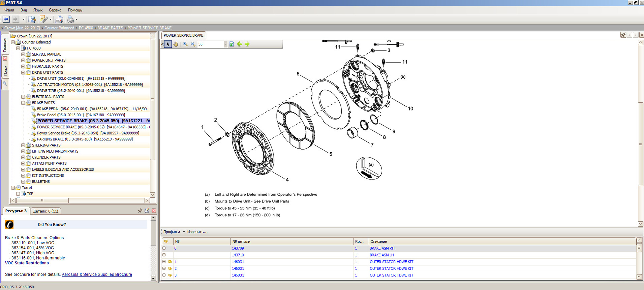Collapse the BRAKE PARTS tree node
Screen dimensions: 644x290
tap(23, 103)
